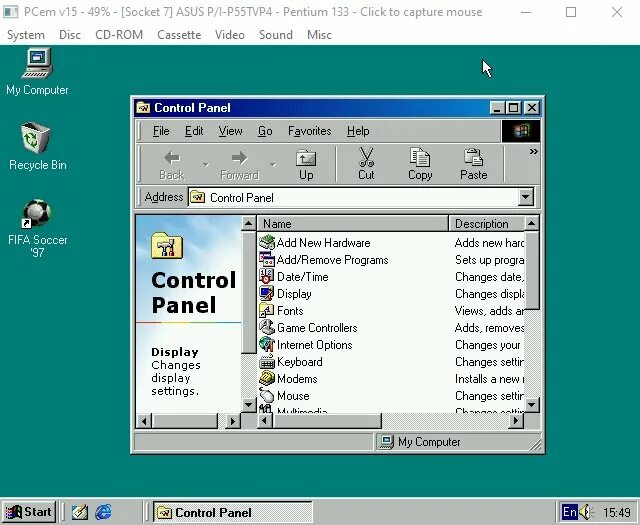640x525 pixels.
Task: Open the PCem System menu
Action: (26, 35)
